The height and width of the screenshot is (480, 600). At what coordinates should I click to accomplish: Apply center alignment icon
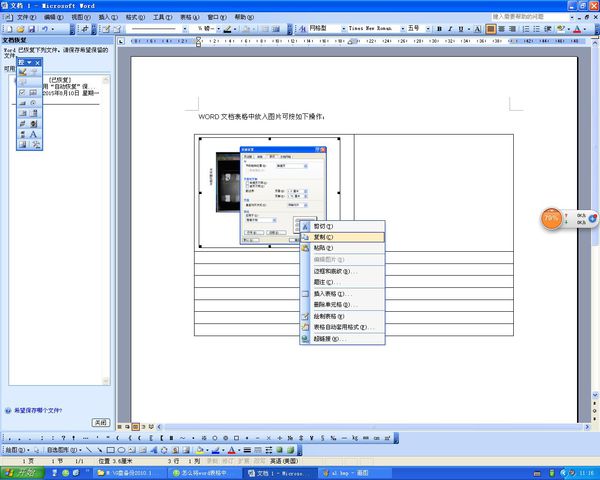pyautogui.click(x=502, y=29)
